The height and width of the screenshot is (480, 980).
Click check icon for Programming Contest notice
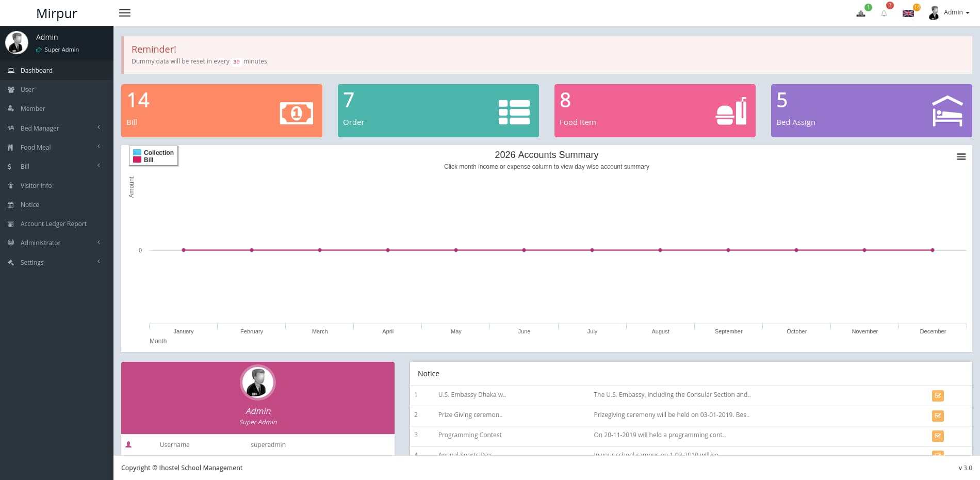938,436
